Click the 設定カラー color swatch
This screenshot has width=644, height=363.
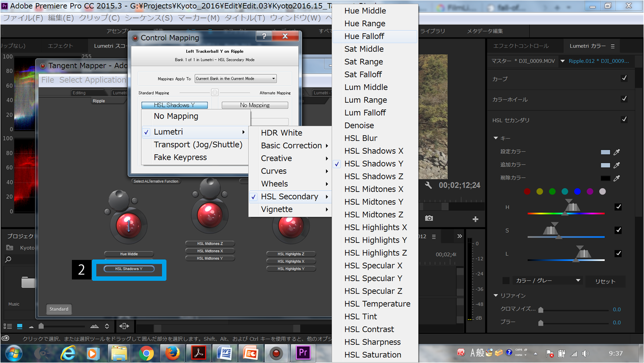tap(605, 152)
